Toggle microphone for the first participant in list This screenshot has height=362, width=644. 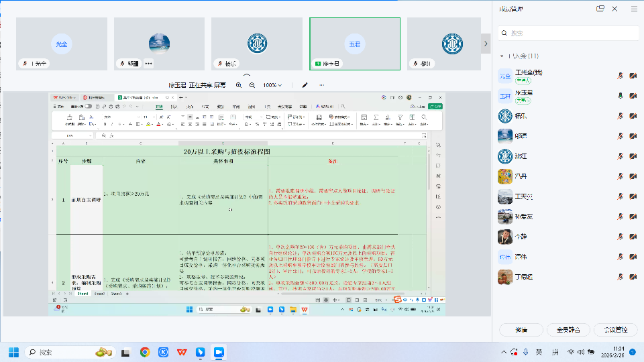click(621, 76)
